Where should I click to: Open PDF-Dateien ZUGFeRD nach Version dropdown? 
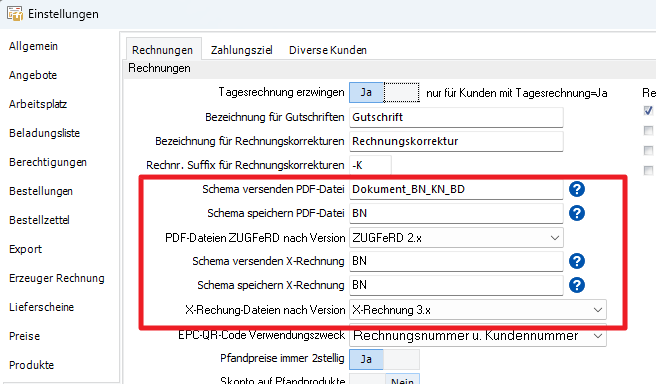[555, 238]
